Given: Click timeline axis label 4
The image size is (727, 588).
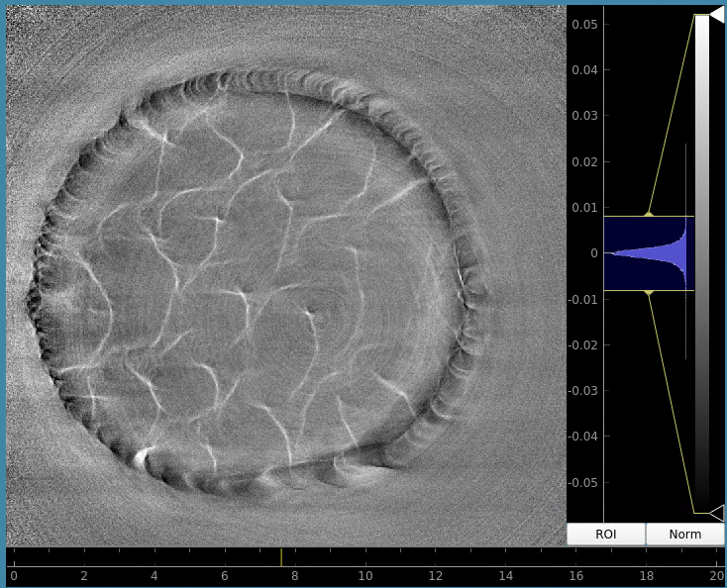Looking at the screenshot, I should 155,576.
